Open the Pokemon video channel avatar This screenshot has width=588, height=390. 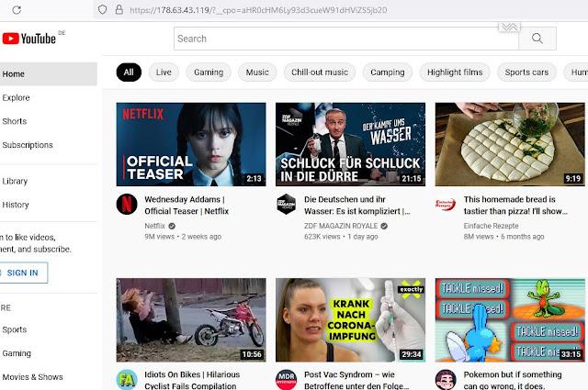coord(446,380)
